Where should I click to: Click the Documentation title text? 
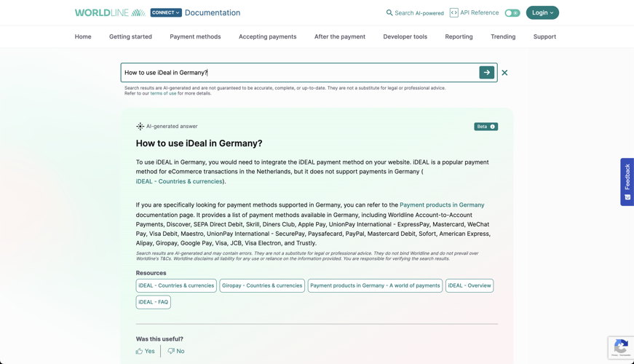point(213,12)
